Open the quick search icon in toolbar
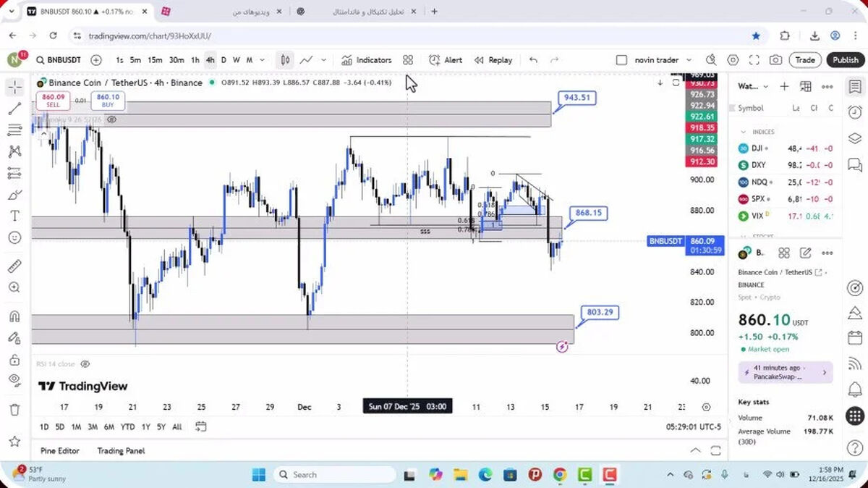The width and height of the screenshot is (868, 488). (x=711, y=60)
